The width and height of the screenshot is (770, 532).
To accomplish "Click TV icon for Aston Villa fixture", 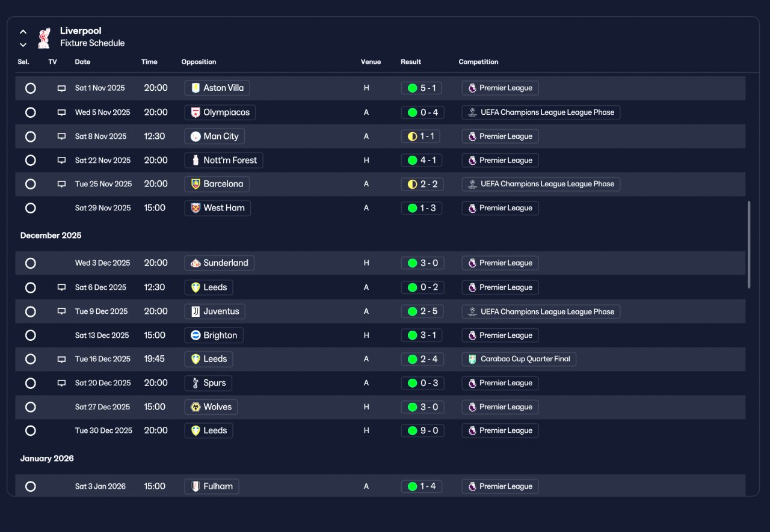I will coord(61,88).
